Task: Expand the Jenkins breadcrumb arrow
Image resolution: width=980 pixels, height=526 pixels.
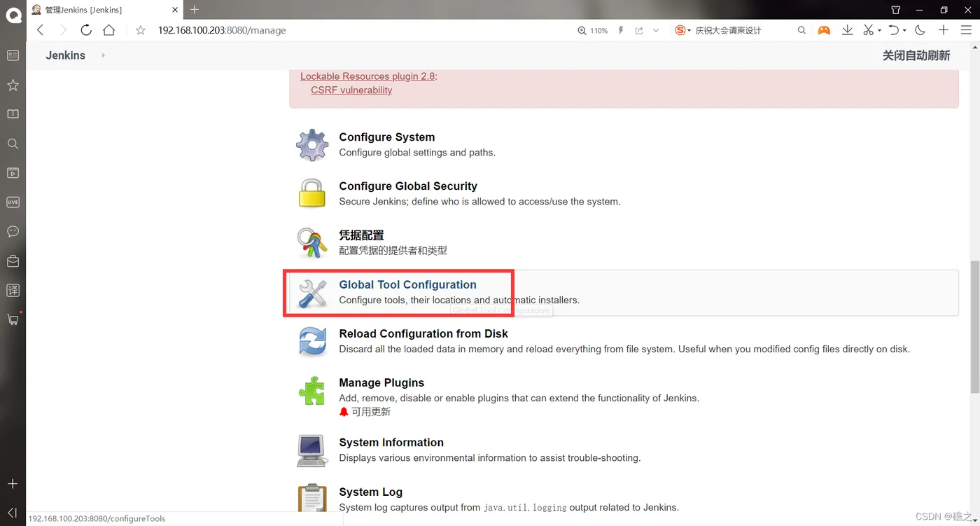Action: coord(103,55)
